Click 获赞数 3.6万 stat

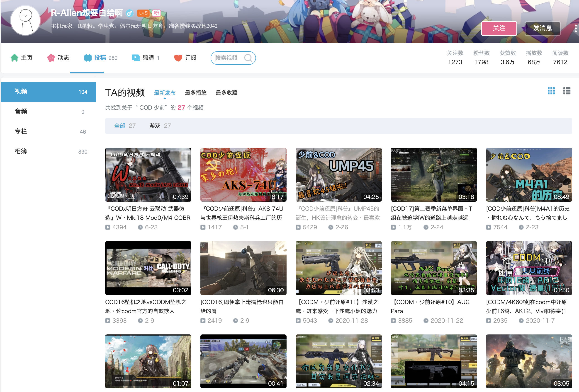508,58
